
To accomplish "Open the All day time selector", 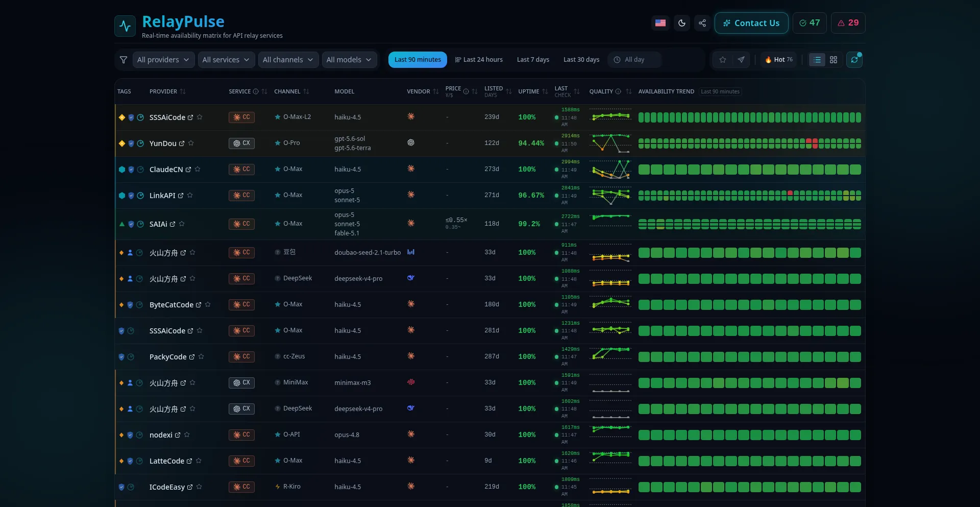I will coord(634,60).
